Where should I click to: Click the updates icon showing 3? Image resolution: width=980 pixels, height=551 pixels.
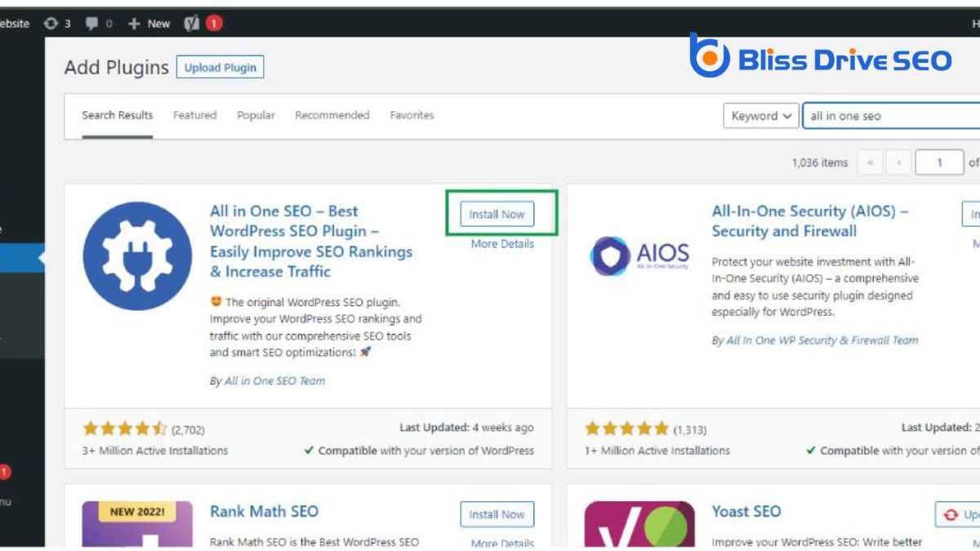(56, 24)
